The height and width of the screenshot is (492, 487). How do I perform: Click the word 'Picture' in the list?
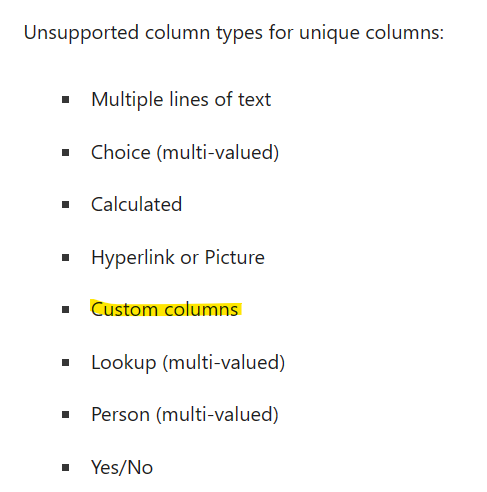(235, 257)
